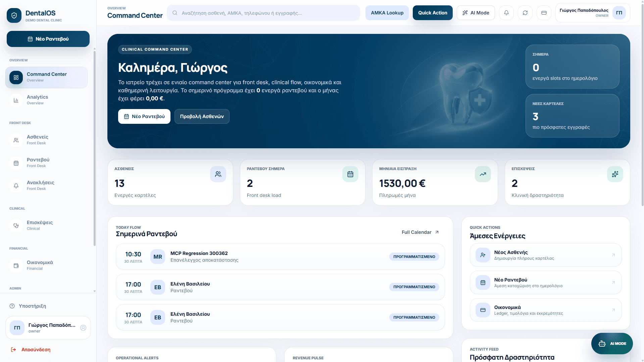Click the profile icon beside owner name in sidebar
Viewport: 644px width, 362px height.
tap(83, 328)
